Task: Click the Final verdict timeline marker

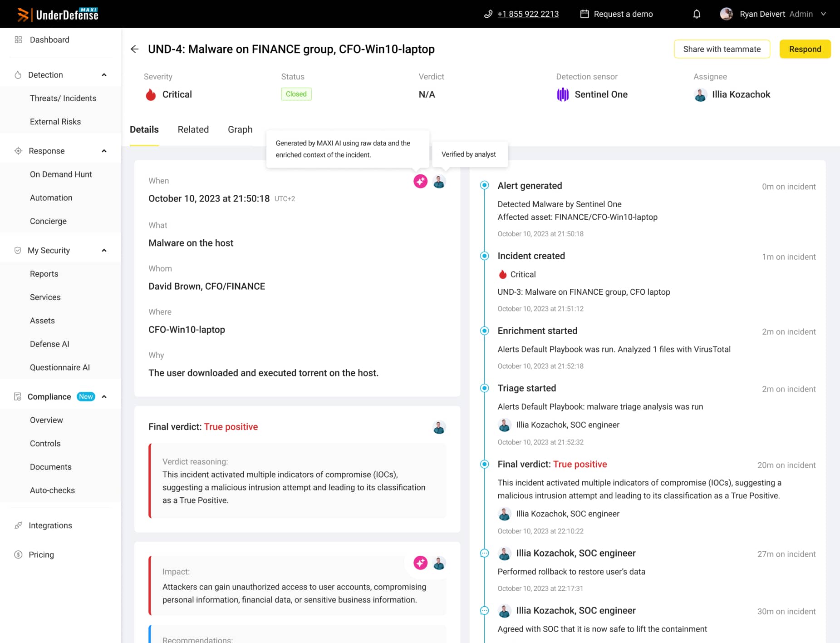Action: (x=485, y=464)
